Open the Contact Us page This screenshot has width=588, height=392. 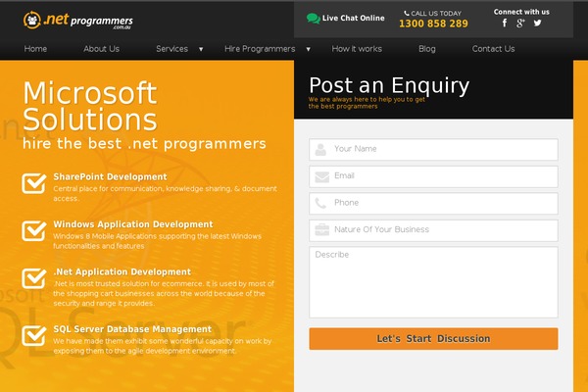tap(494, 49)
